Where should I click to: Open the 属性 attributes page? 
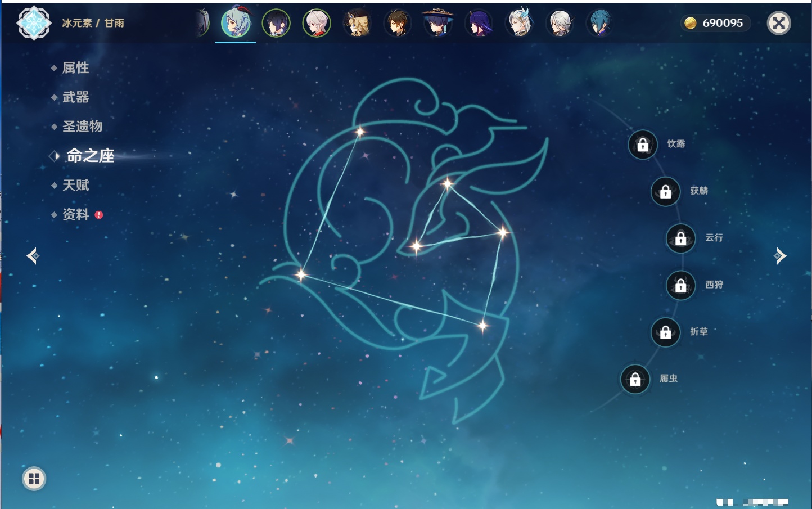pos(75,68)
